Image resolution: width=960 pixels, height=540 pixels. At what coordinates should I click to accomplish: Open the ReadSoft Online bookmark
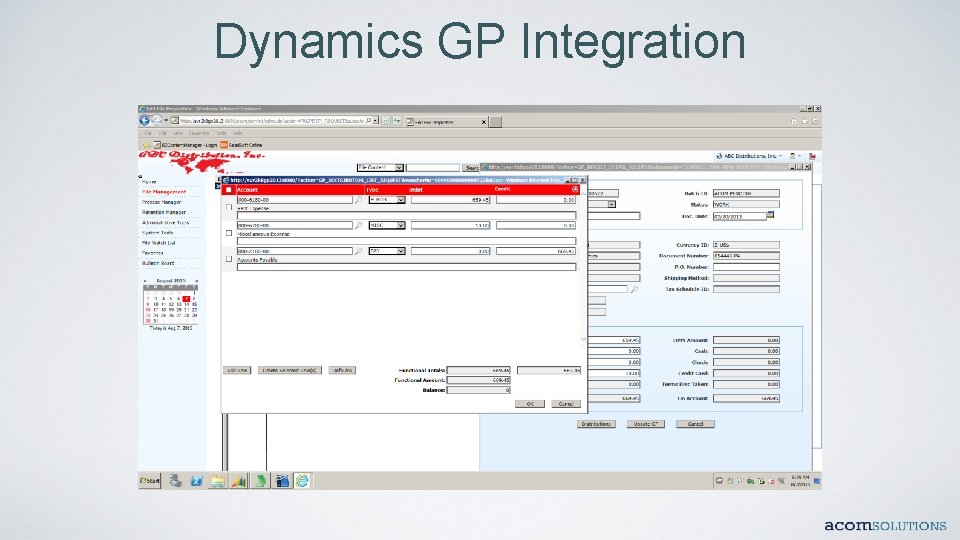pos(241,145)
